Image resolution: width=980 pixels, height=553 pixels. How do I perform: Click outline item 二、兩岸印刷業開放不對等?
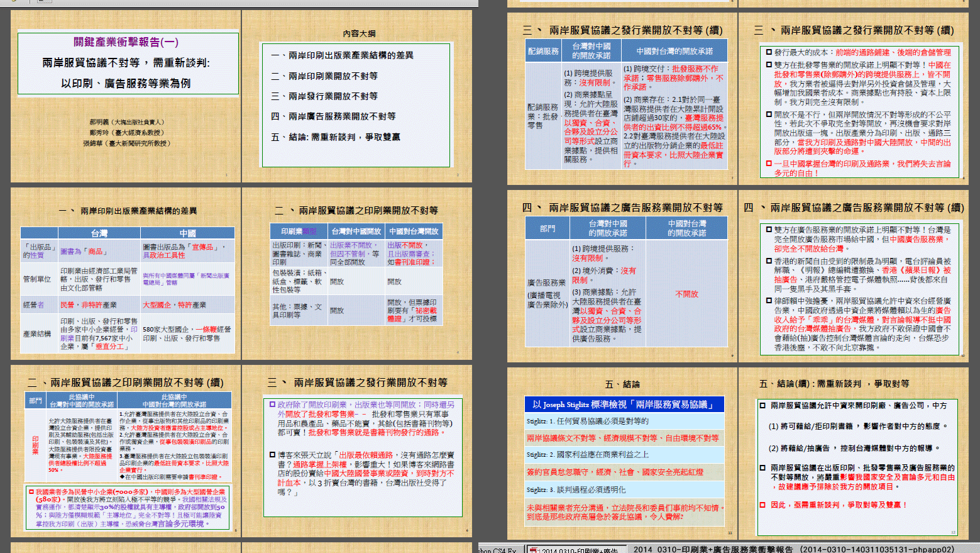coord(324,76)
